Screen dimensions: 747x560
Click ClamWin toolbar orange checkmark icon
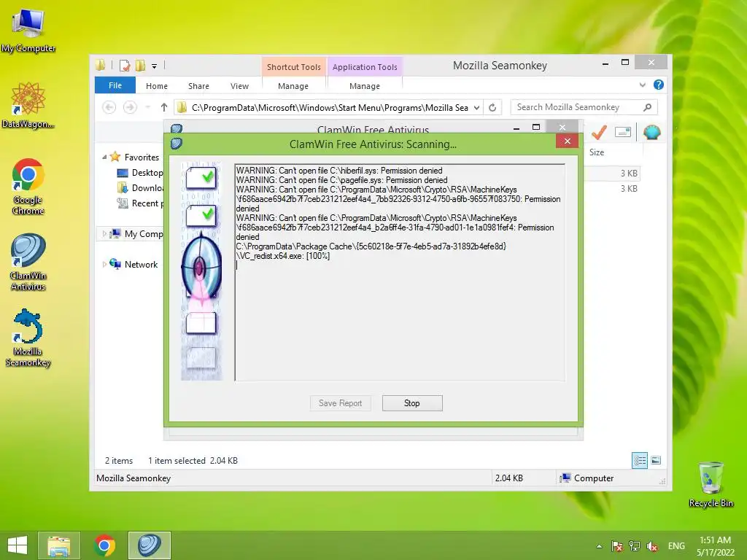599,133
